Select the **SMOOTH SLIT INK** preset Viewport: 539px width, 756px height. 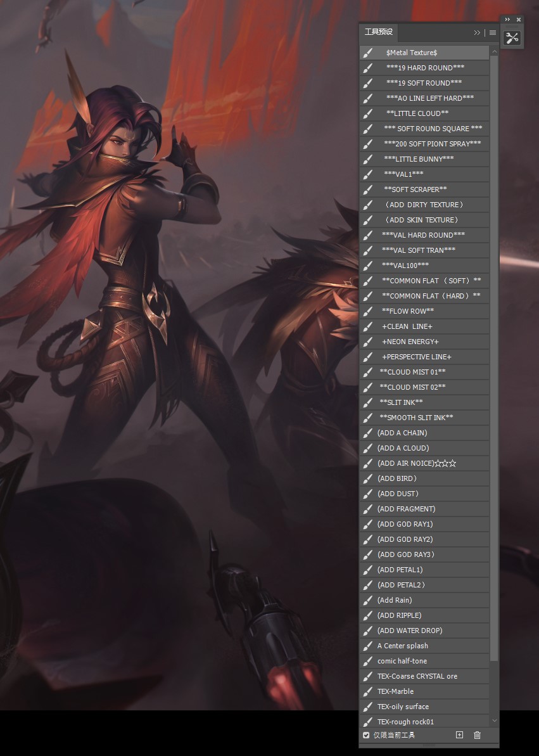click(424, 418)
